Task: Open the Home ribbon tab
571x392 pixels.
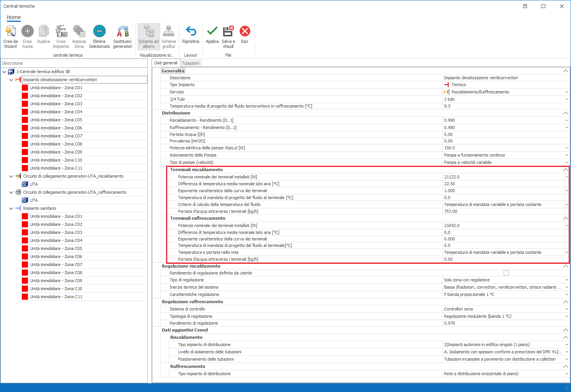Action: [x=14, y=17]
